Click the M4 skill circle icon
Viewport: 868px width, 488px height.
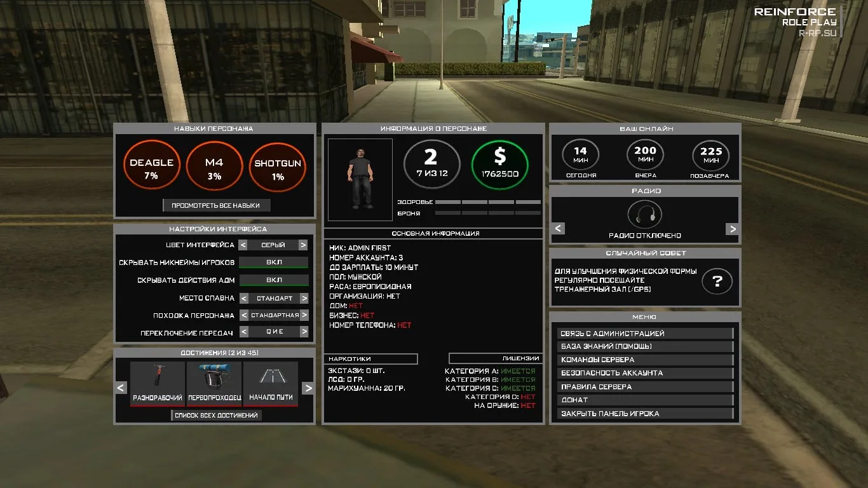tap(214, 166)
